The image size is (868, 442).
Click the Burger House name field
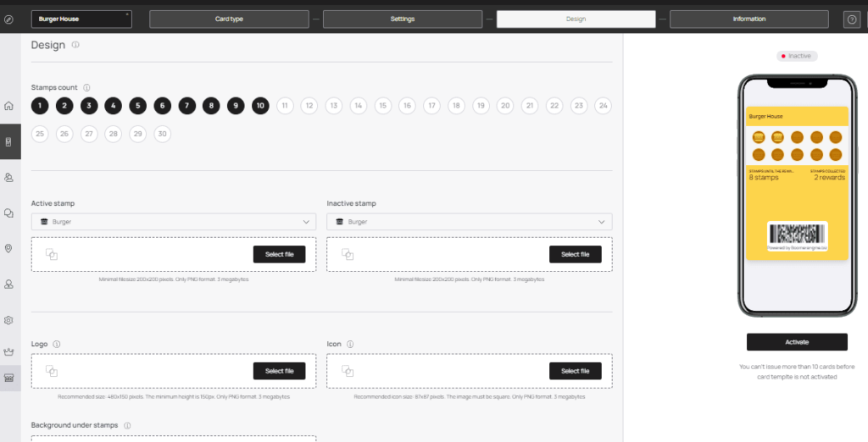tap(81, 19)
